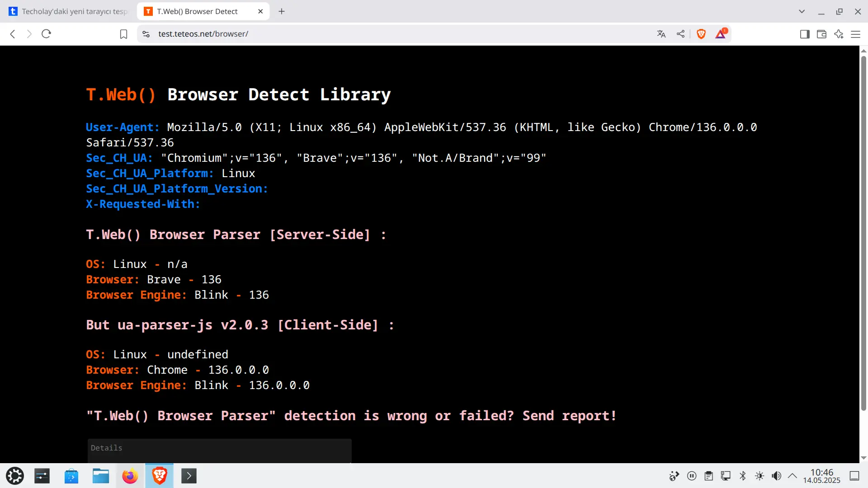The height and width of the screenshot is (488, 868).
Task: Click the X-Requested-With label
Action: [143, 204]
